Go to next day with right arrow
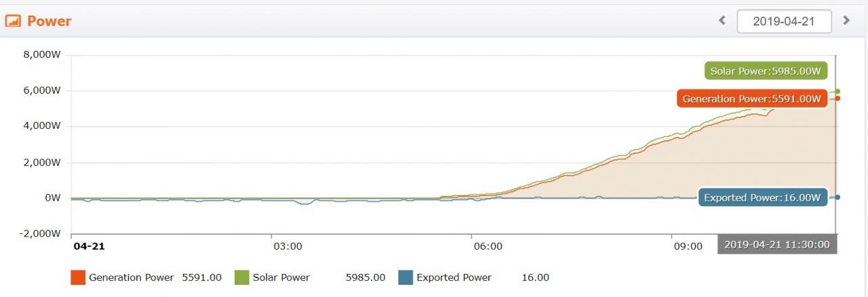Viewport: 868px width, 297px height. (846, 20)
